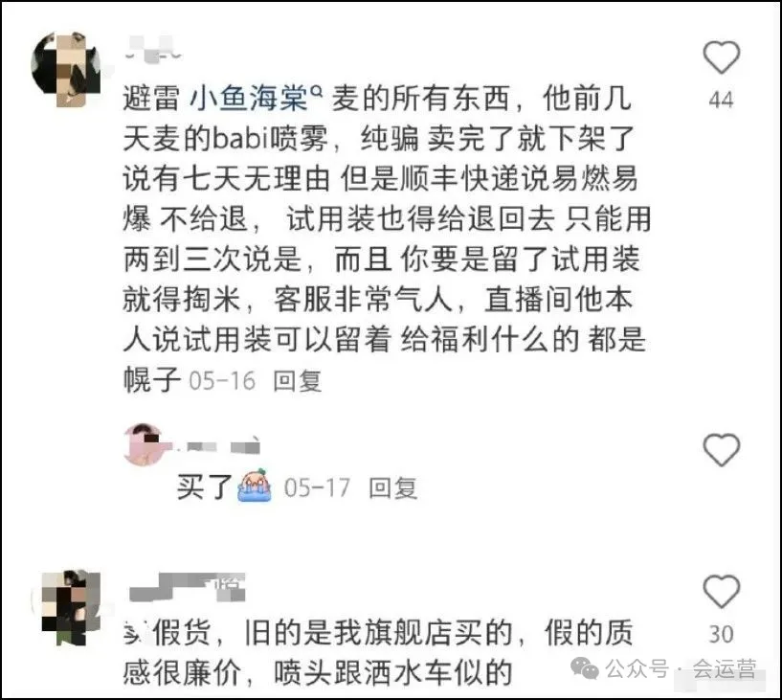Tap the blurred username above 假货 comment
Image resolution: width=782 pixels, height=700 pixels.
click(x=188, y=587)
